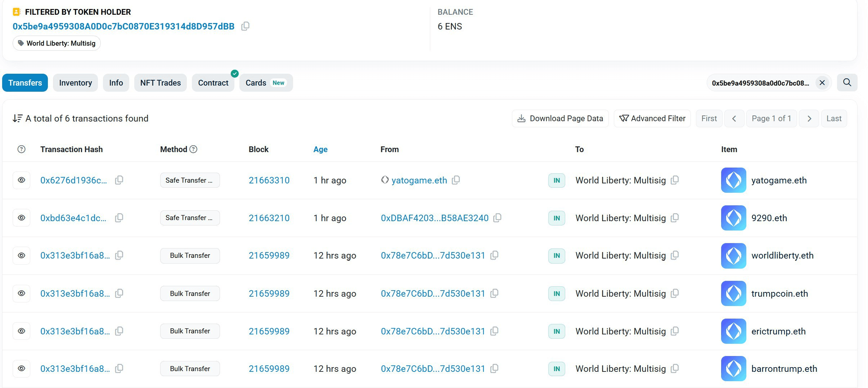Open the Info tab
This screenshot has height=388, width=868.
[x=116, y=83]
